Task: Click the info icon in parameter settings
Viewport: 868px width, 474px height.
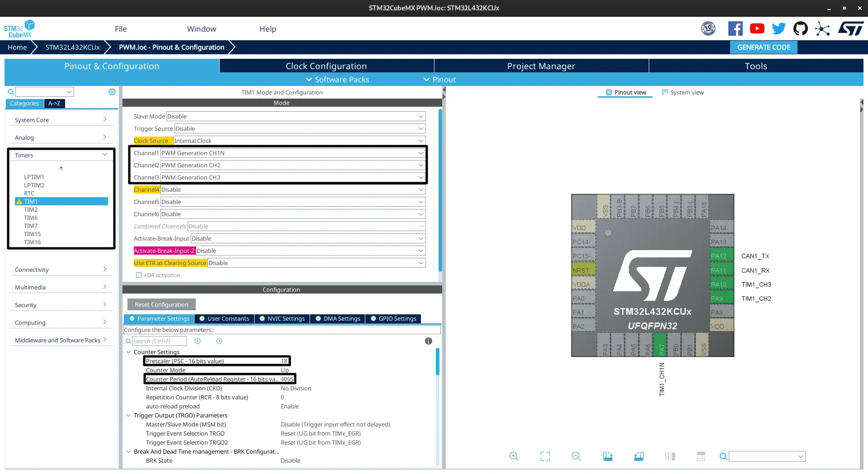Action: point(428,341)
